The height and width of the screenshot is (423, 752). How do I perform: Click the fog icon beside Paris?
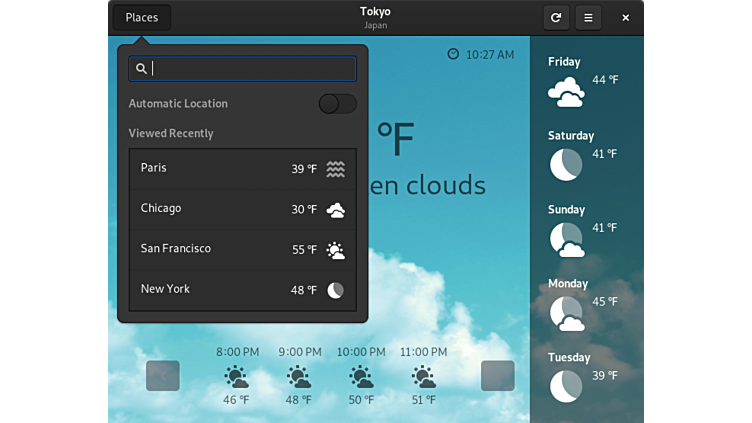336,169
